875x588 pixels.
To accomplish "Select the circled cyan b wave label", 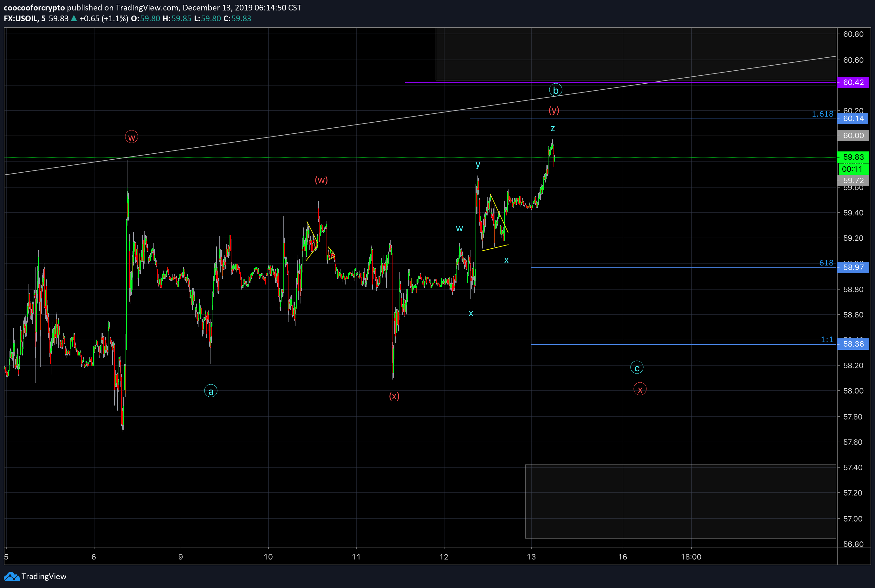I will (555, 90).
